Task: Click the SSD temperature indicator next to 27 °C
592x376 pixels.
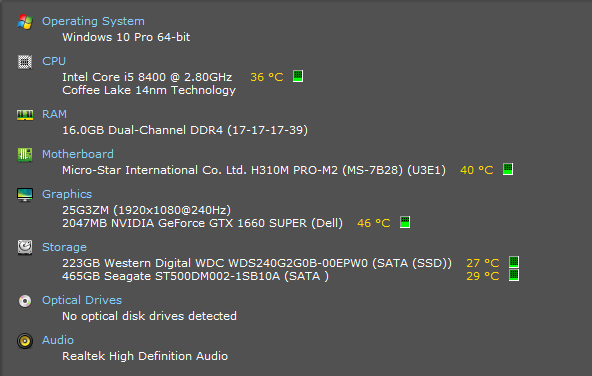Action: coord(514,262)
